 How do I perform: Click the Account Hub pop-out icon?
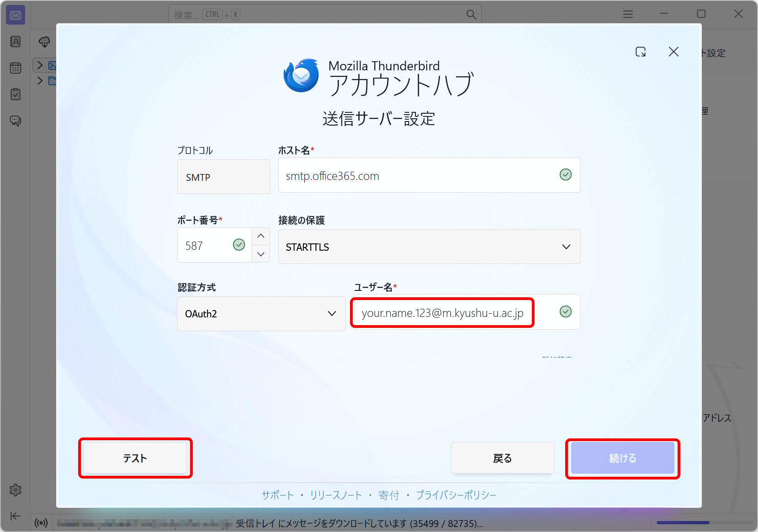[x=641, y=52]
